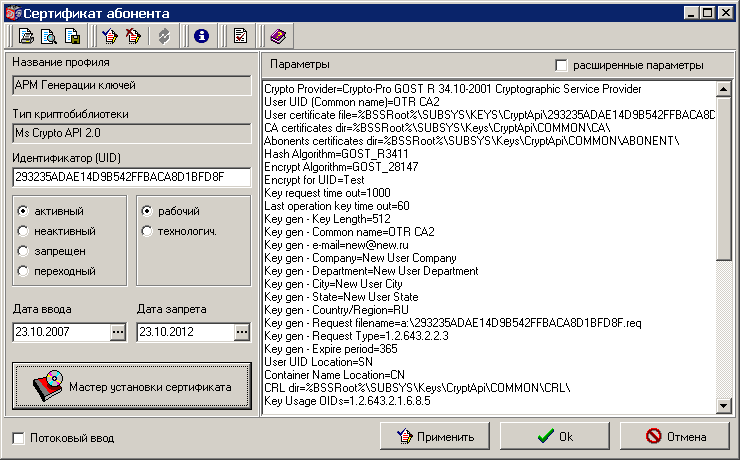
Task: Click the 'Идентификатор (UID)' input field
Action: pos(132,177)
